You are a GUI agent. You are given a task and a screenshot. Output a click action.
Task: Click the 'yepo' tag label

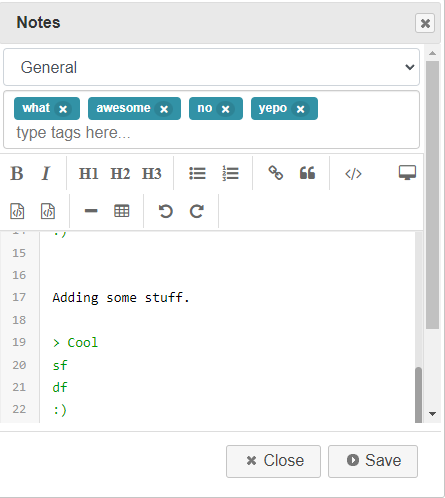(x=273, y=109)
